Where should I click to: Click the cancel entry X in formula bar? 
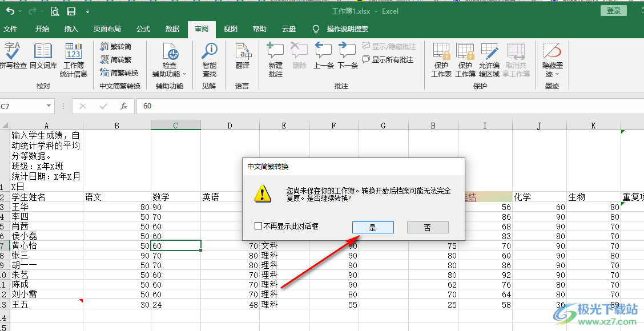click(83, 106)
